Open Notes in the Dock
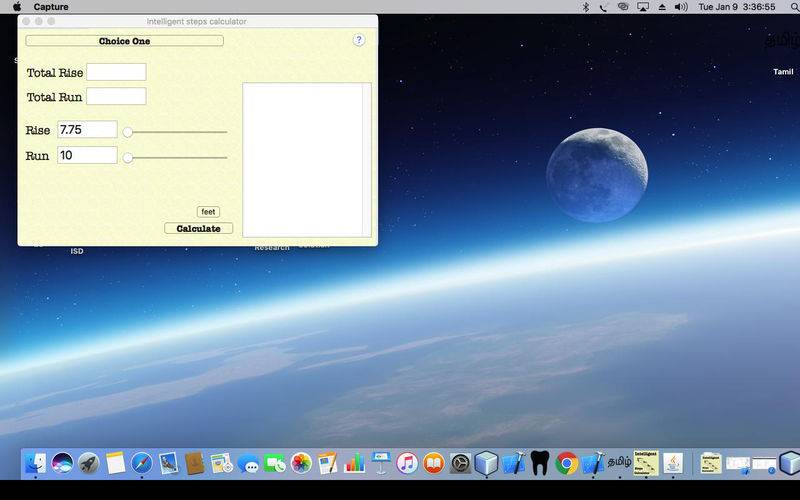This screenshot has height=500, width=800. [x=115, y=463]
